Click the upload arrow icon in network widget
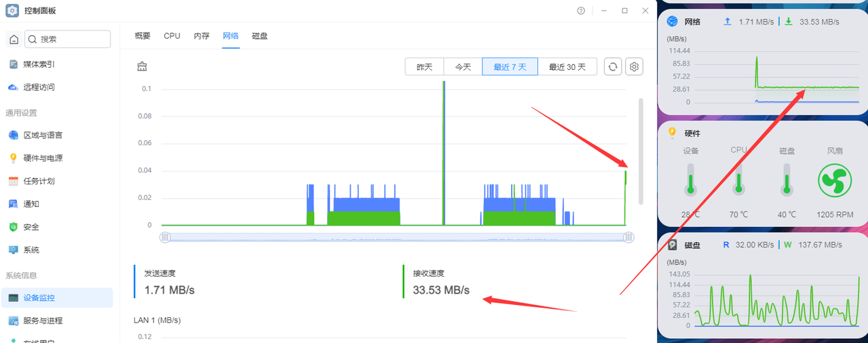Viewport: 868px width, 343px height. pyautogui.click(x=728, y=22)
